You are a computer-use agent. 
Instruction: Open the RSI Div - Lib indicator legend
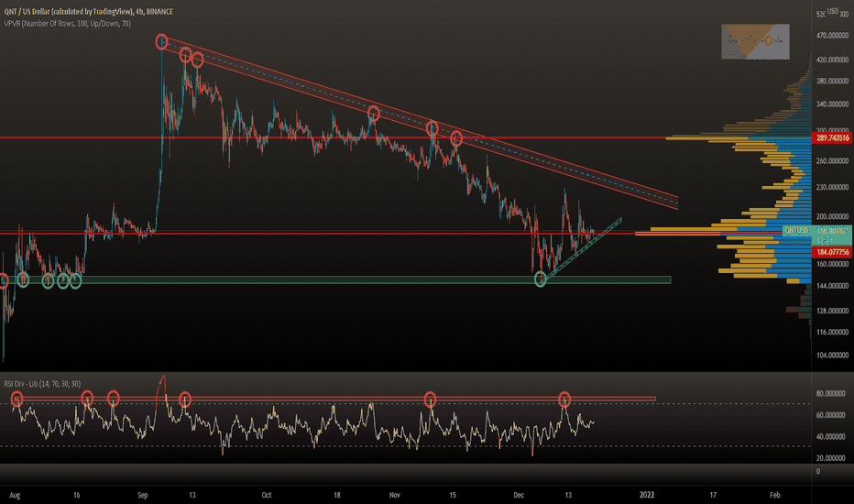42,384
